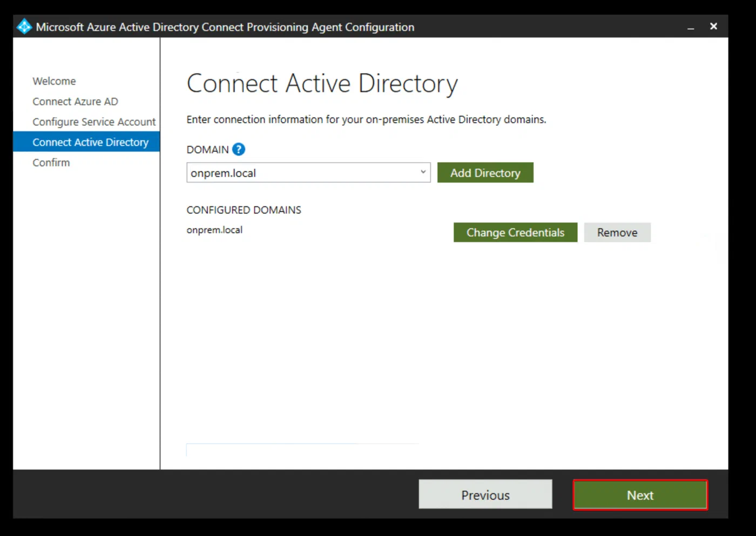Select the Configure Service Account step
The width and height of the screenshot is (756, 536).
[94, 122]
